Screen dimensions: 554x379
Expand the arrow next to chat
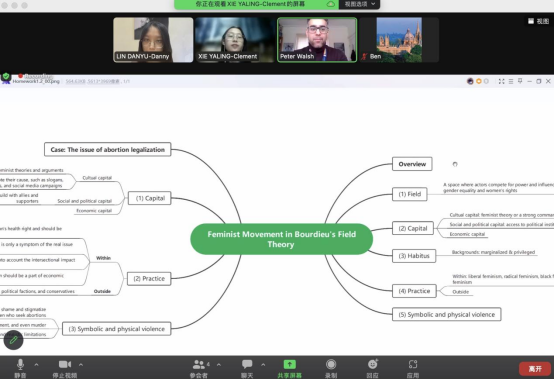(x=263, y=365)
